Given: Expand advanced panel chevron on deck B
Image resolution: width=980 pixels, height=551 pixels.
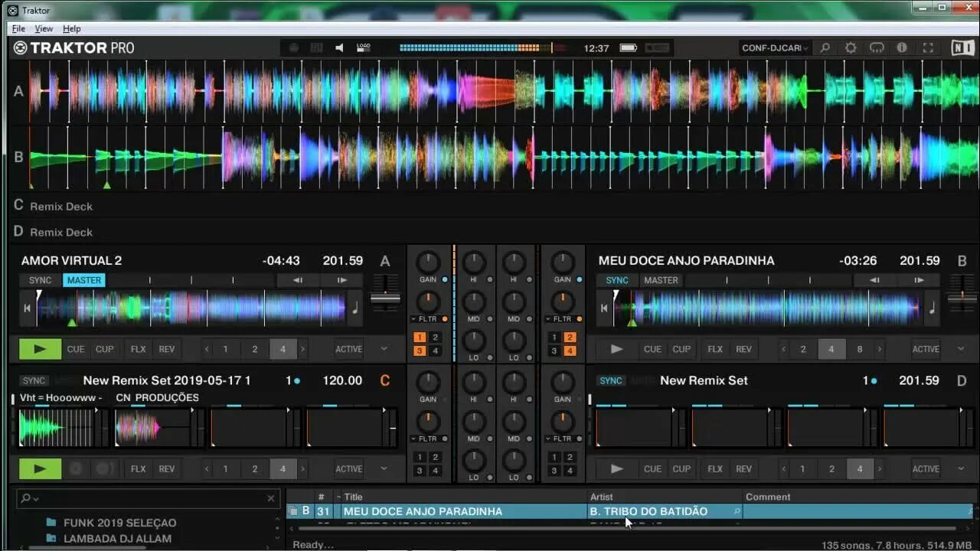Looking at the screenshot, I should (961, 349).
